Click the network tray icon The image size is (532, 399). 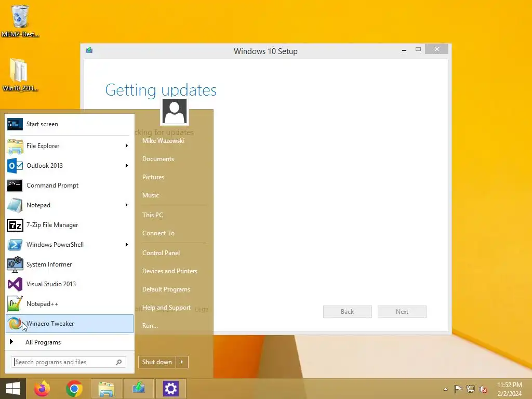(x=471, y=389)
